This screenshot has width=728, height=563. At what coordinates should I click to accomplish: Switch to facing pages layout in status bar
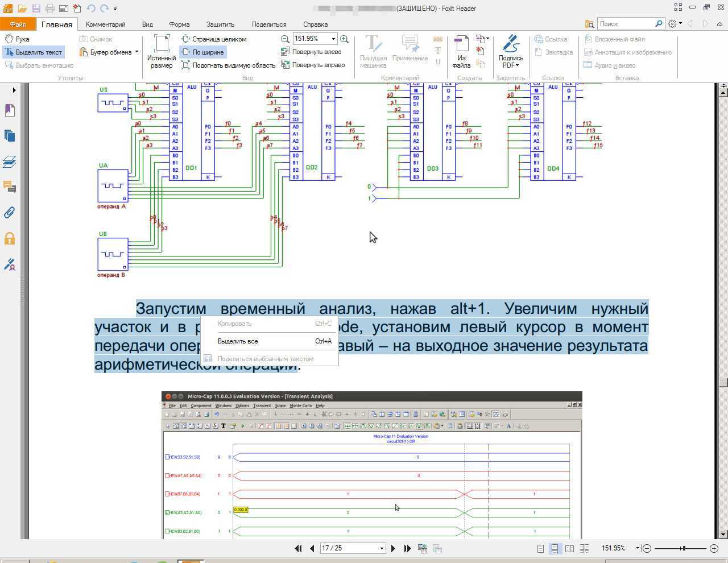(569, 548)
